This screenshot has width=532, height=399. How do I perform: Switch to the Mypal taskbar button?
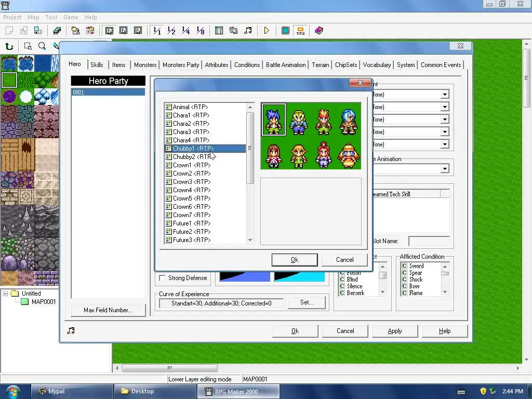pyautogui.click(x=72, y=391)
